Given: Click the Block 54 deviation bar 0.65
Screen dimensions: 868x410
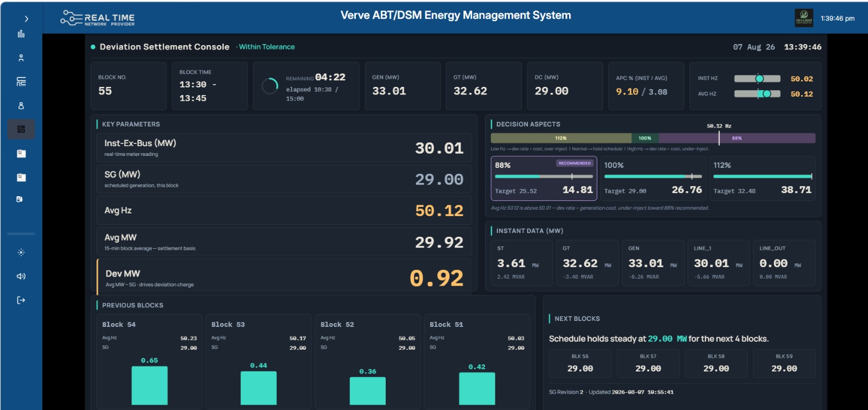Looking at the screenshot, I should point(150,386).
